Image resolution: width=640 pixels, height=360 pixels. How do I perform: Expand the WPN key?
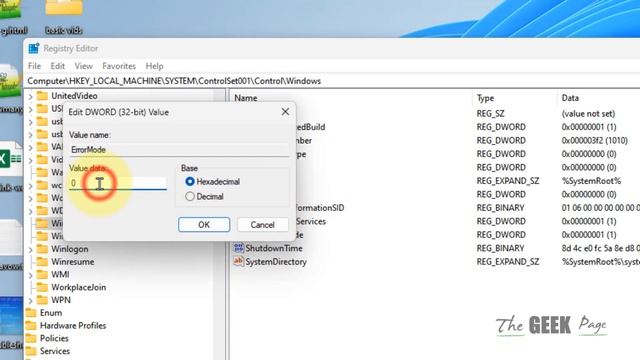click(x=31, y=301)
